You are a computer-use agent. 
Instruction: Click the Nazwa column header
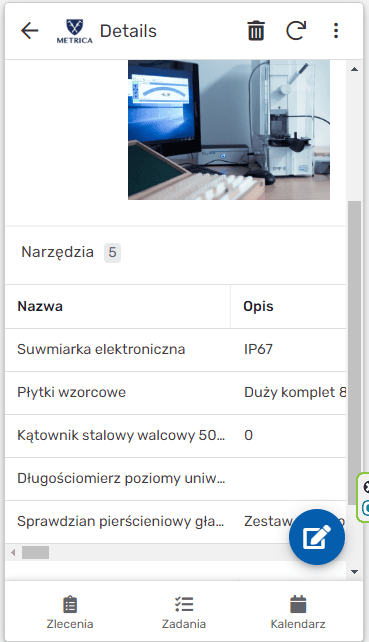[x=118, y=306]
